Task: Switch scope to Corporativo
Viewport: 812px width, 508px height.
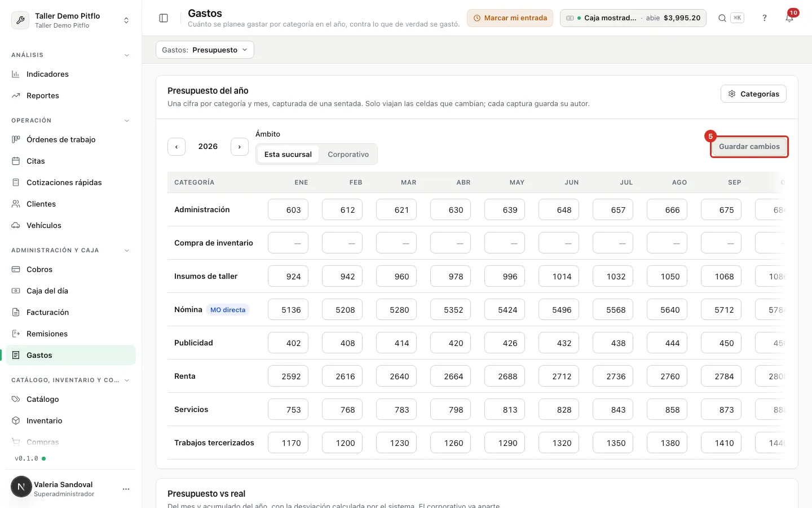Action: 348,154
